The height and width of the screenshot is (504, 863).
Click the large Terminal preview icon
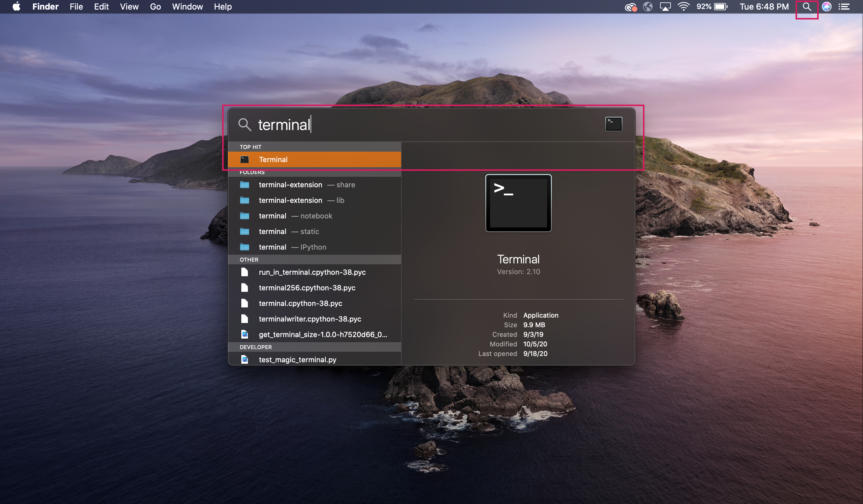(x=518, y=203)
